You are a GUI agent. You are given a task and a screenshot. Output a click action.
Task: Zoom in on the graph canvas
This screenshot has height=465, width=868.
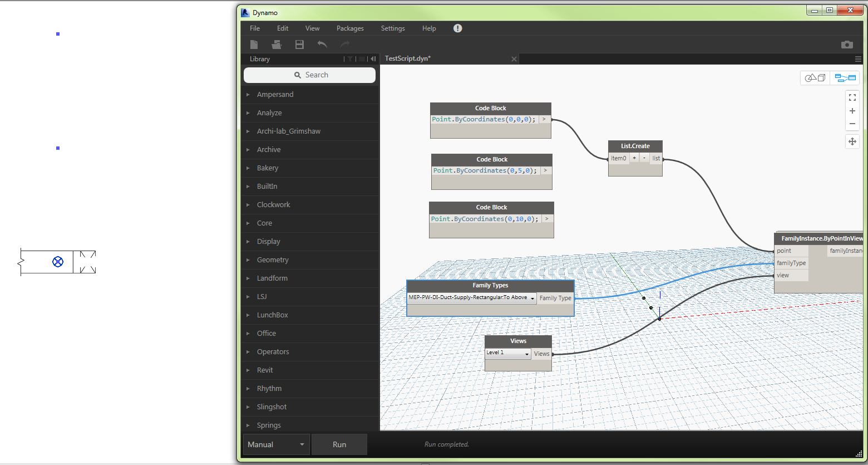(x=852, y=111)
